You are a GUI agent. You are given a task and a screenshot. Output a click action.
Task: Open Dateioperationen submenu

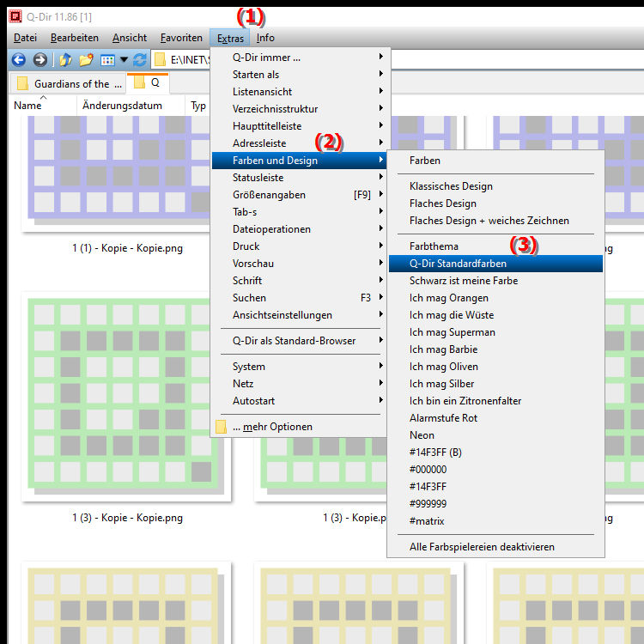(x=299, y=229)
